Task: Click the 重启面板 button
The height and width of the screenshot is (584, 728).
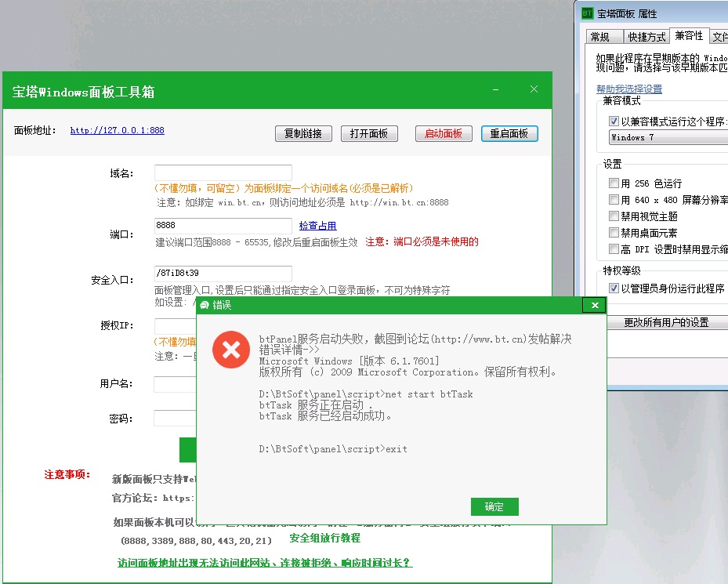Action: pos(509,133)
